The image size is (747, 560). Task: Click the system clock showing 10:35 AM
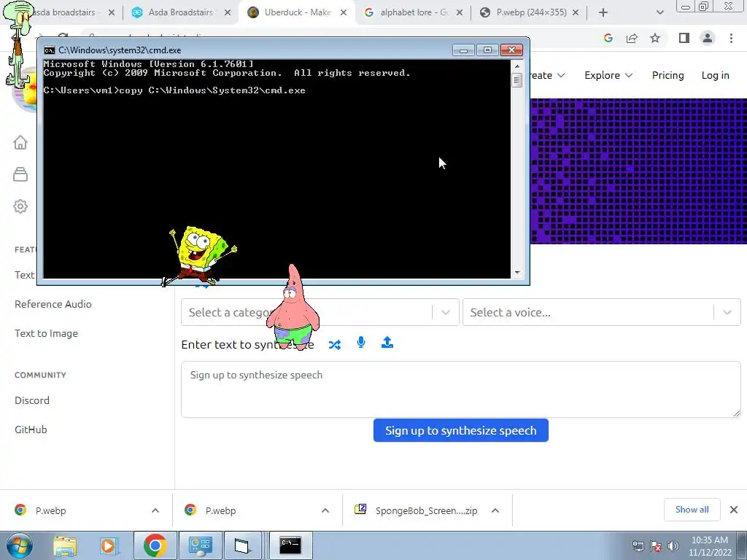click(710, 546)
